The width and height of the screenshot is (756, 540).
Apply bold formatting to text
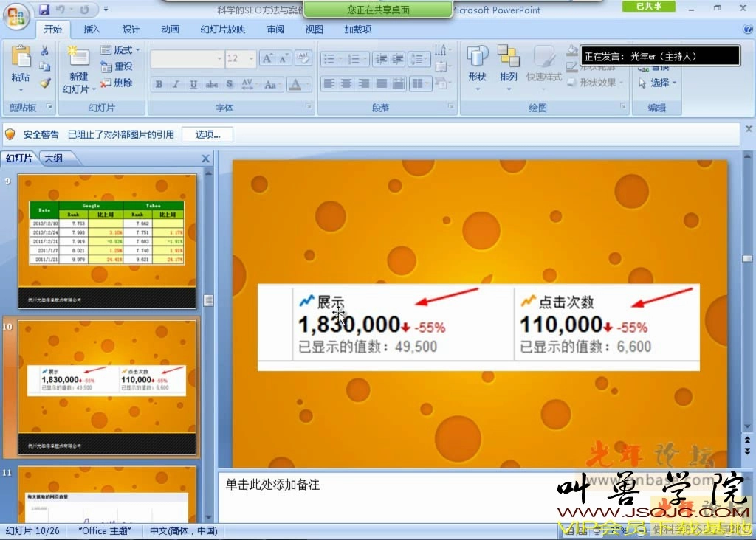[159, 84]
